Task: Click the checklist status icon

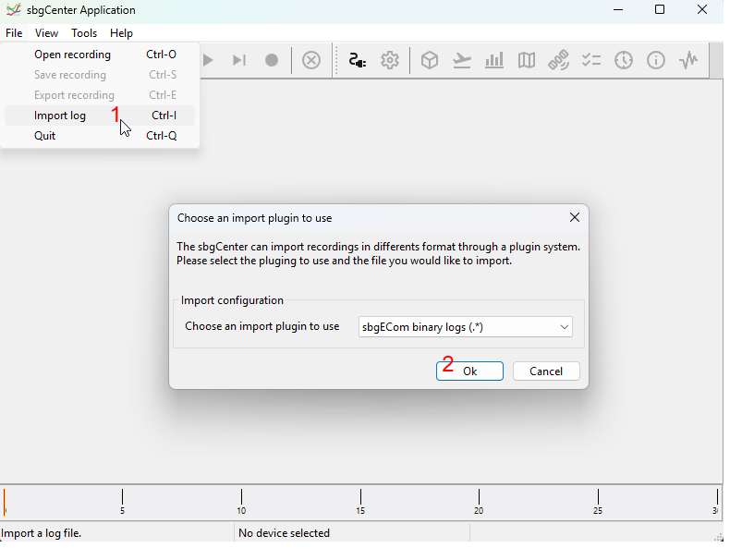Action: tap(591, 60)
